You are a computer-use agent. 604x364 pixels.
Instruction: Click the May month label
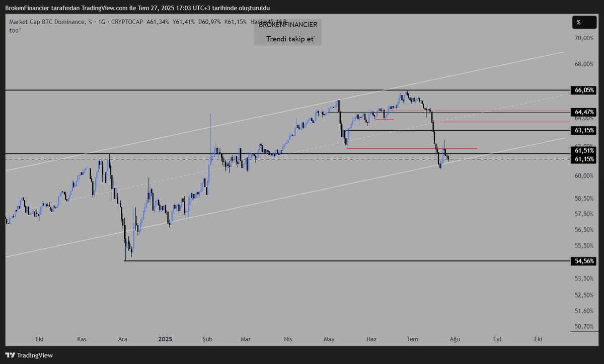(329, 339)
